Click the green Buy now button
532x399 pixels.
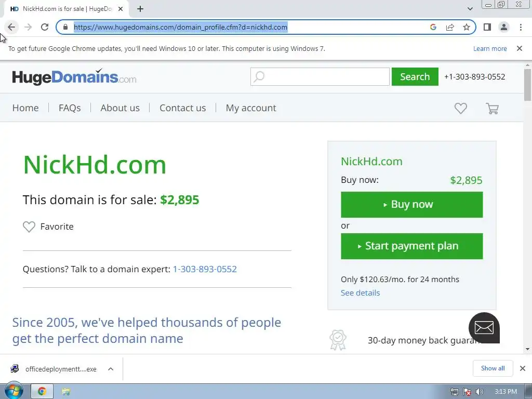(411, 205)
